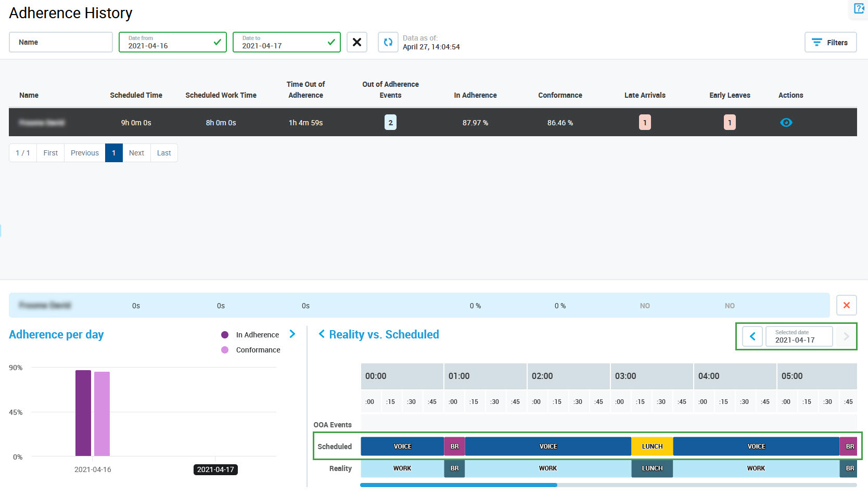The image size is (868, 497).
Task: Toggle Conformance legend item
Action: 251,350
